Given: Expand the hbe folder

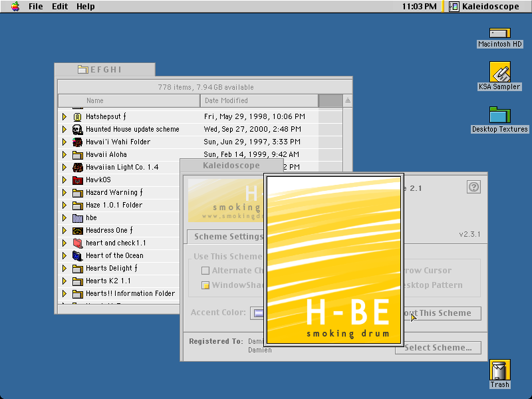Looking at the screenshot, I should click(x=65, y=218).
